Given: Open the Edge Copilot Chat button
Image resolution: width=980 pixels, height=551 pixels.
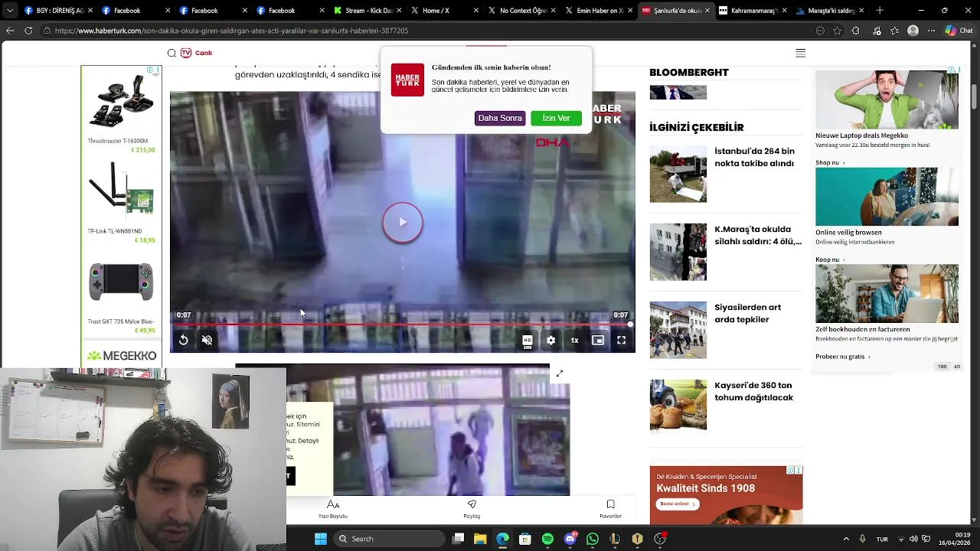Looking at the screenshot, I should 957,31.
